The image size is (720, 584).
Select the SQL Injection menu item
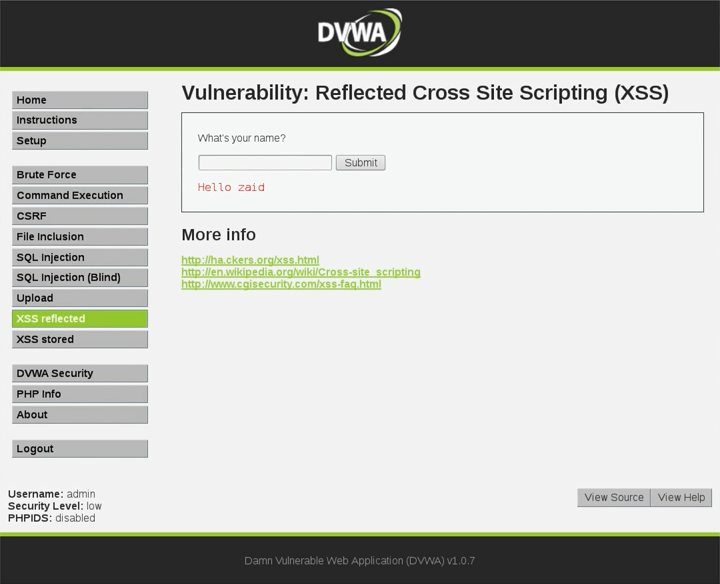(x=80, y=258)
